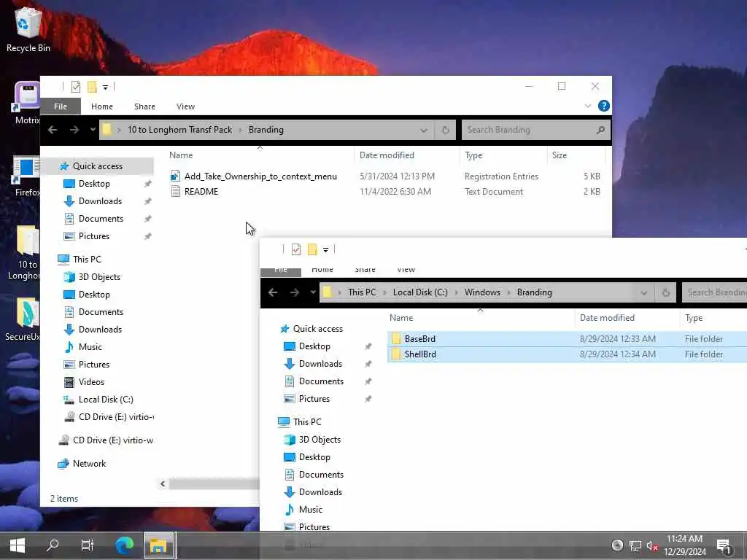
Task: Open Task View on the taskbar
Action: coord(88,545)
